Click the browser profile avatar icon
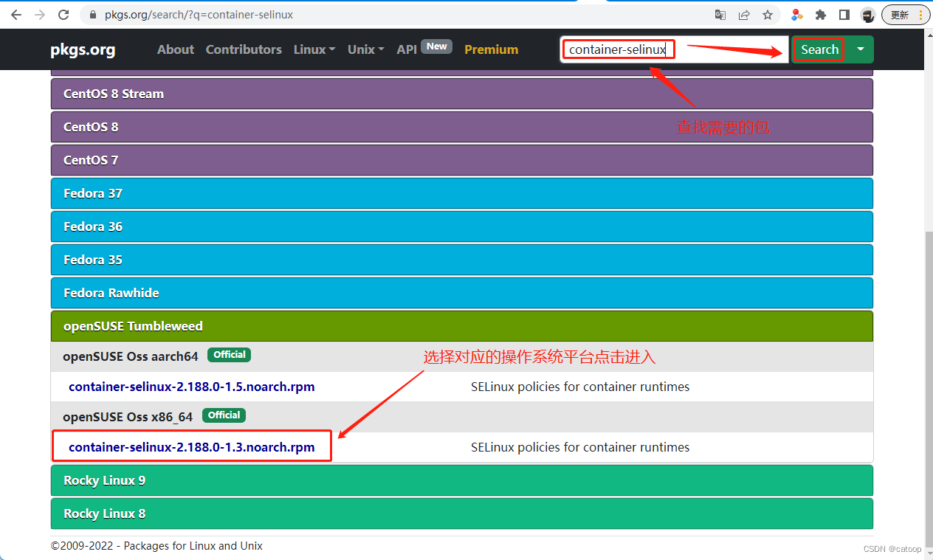This screenshot has width=933, height=560. click(867, 14)
